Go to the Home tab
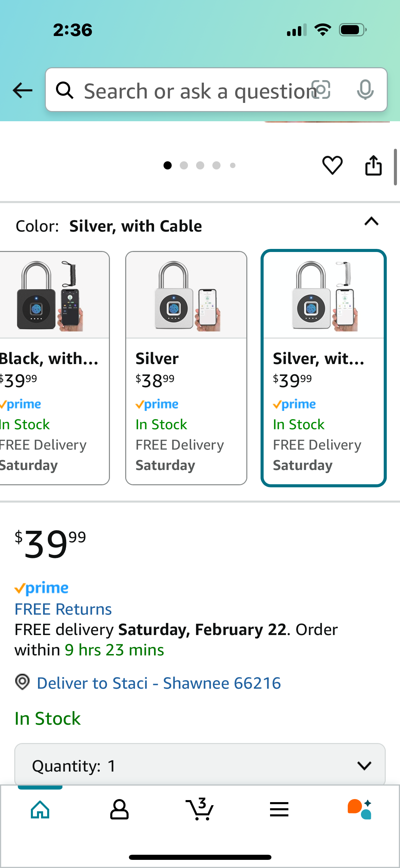400x868 pixels. click(x=40, y=809)
